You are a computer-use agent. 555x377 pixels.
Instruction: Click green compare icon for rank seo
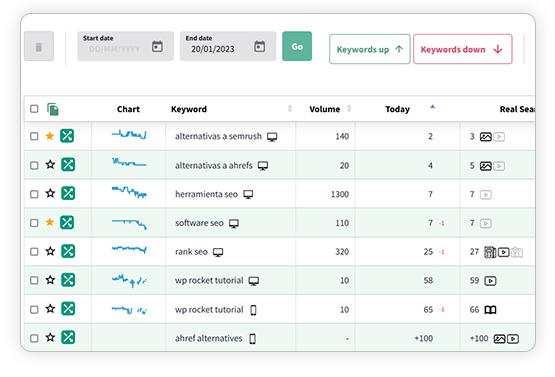coord(68,251)
